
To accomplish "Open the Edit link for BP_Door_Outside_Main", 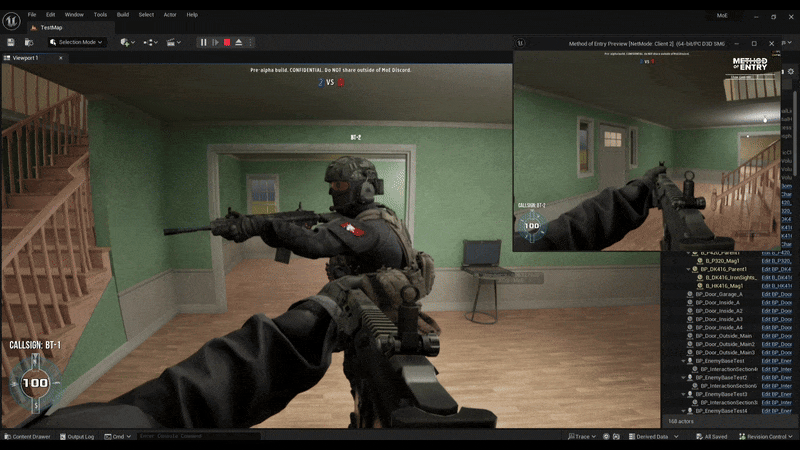I will (x=777, y=336).
